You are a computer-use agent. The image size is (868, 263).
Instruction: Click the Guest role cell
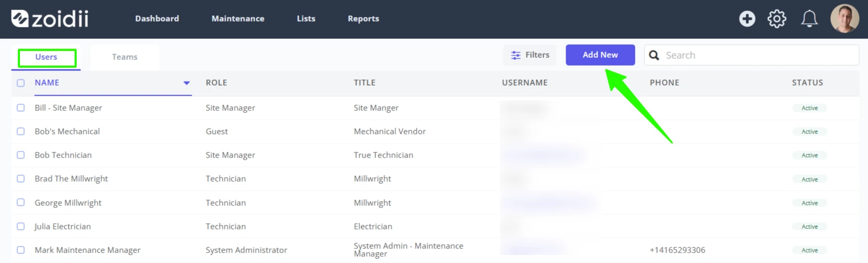pyautogui.click(x=216, y=131)
